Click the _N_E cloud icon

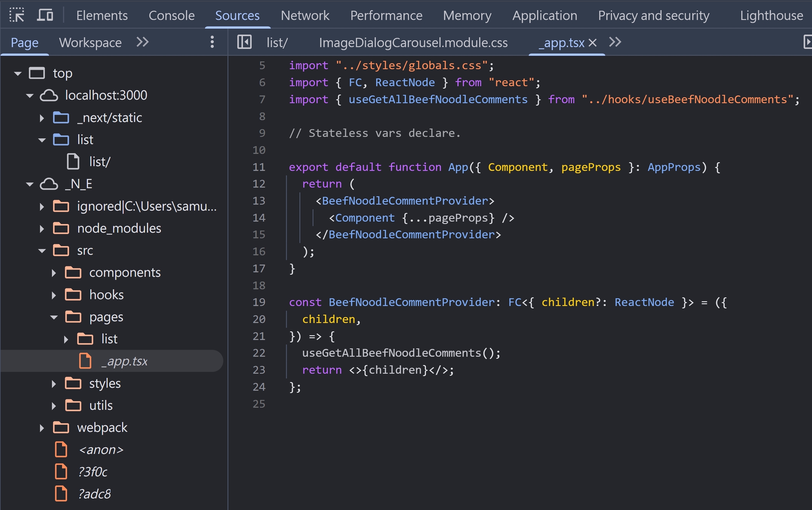click(x=49, y=184)
